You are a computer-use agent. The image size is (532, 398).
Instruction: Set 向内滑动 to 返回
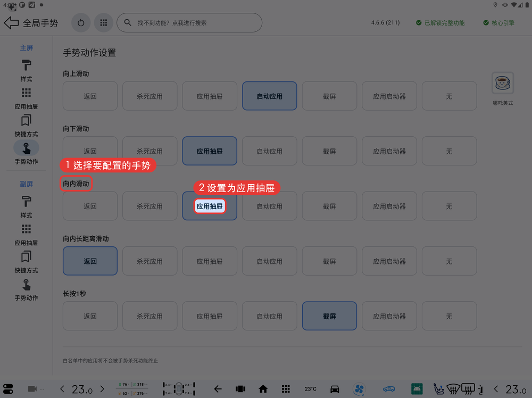click(90, 206)
